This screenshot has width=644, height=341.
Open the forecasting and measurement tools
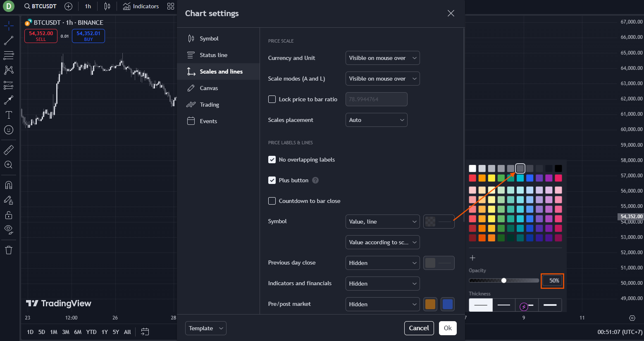point(9,85)
